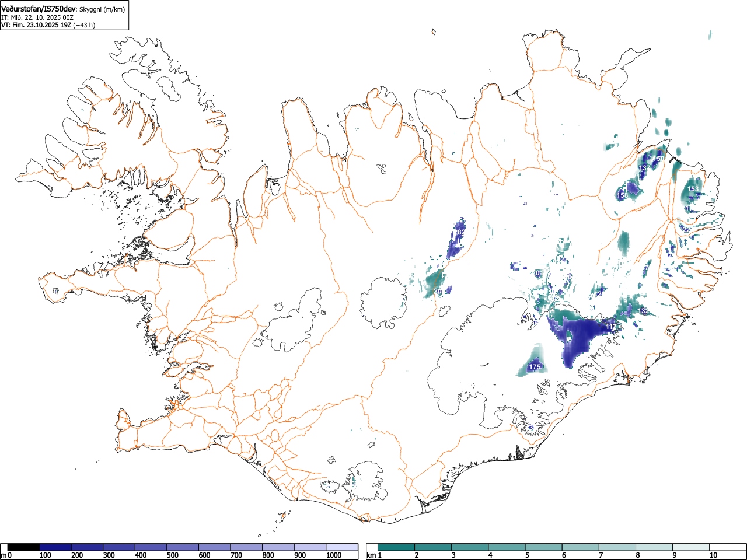The height and width of the screenshot is (560, 747).
Task: Click the 4 tick label on kilometre scale
Action: pos(490,555)
